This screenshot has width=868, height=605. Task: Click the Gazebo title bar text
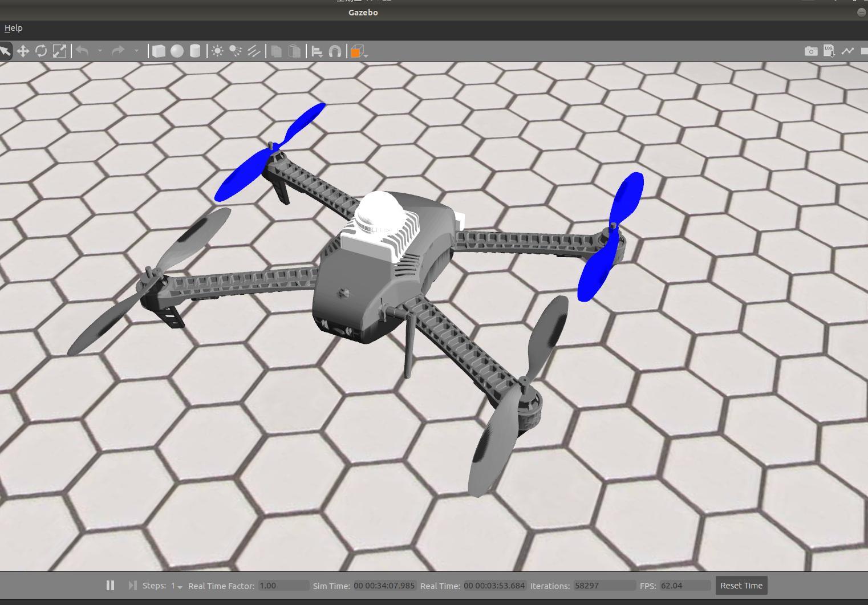pyautogui.click(x=363, y=13)
